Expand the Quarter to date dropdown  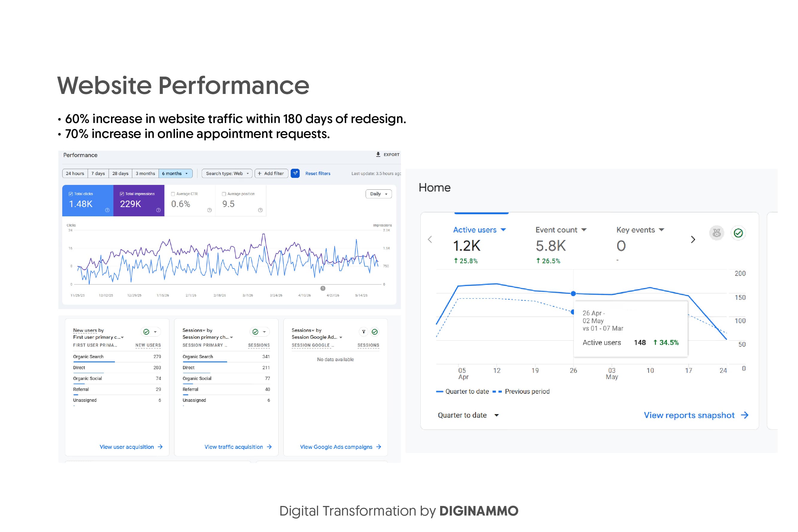[x=468, y=415]
